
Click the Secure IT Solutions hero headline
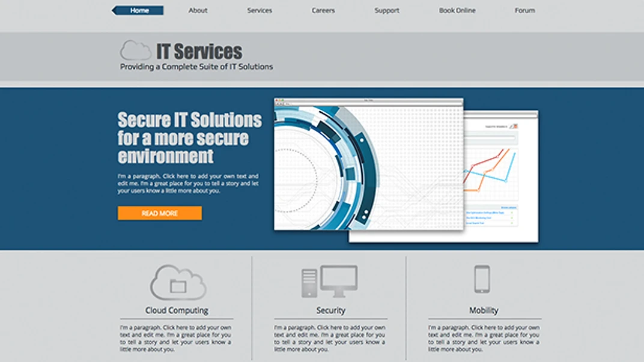click(x=190, y=138)
